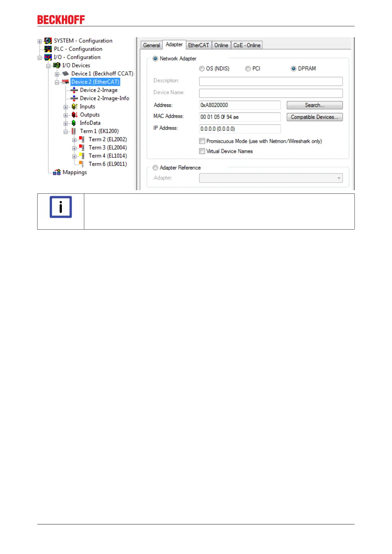392x554 pixels.
Task: Select the Term 6 (EL9011) tree label
Action: [x=108, y=164]
